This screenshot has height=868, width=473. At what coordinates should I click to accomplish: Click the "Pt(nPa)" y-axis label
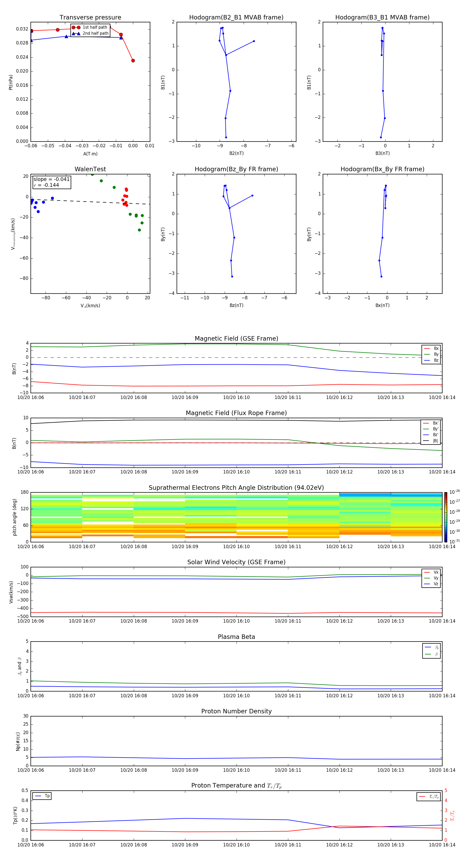tap(11, 82)
